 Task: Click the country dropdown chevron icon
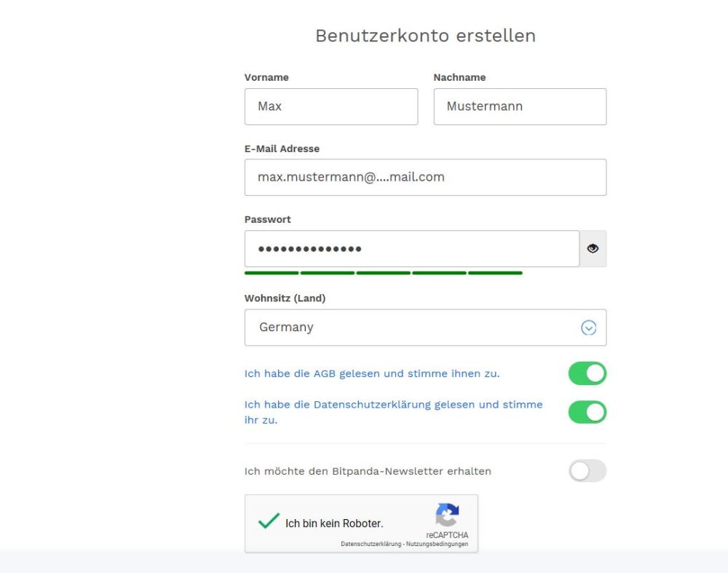pos(588,328)
